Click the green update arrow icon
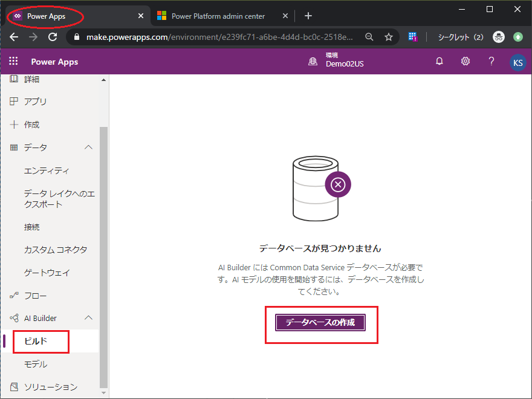This screenshot has width=532, height=399. point(517,37)
